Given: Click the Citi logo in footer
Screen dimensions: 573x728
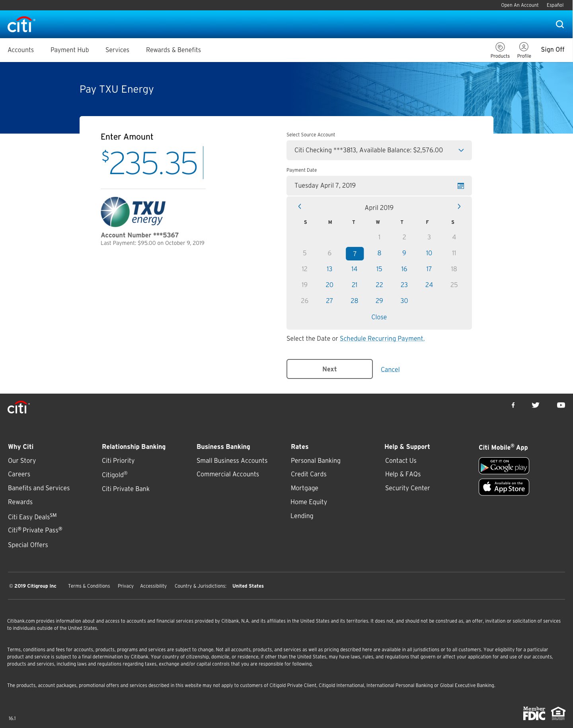Looking at the screenshot, I should pos(18,408).
